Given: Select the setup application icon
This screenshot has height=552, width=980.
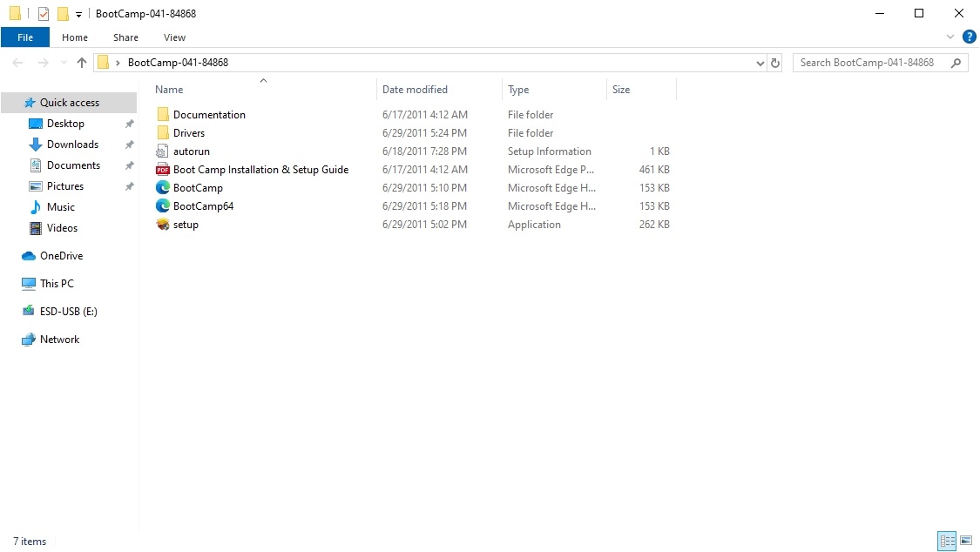Looking at the screenshot, I should (x=163, y=224).
